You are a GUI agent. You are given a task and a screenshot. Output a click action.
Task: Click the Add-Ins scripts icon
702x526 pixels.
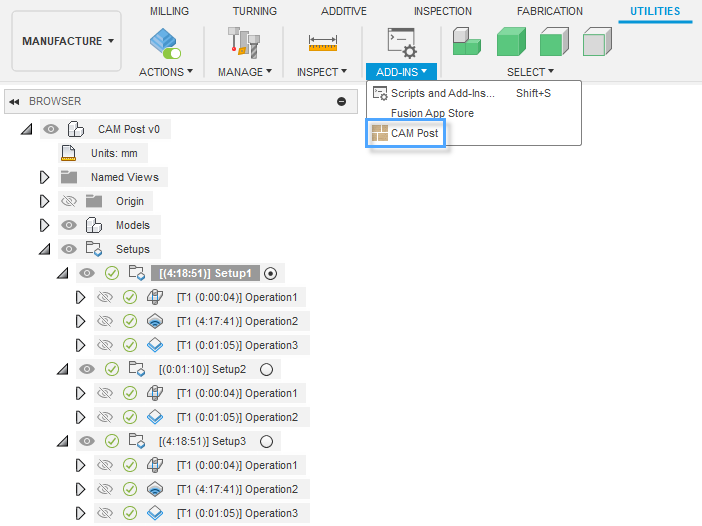point(402,43)
